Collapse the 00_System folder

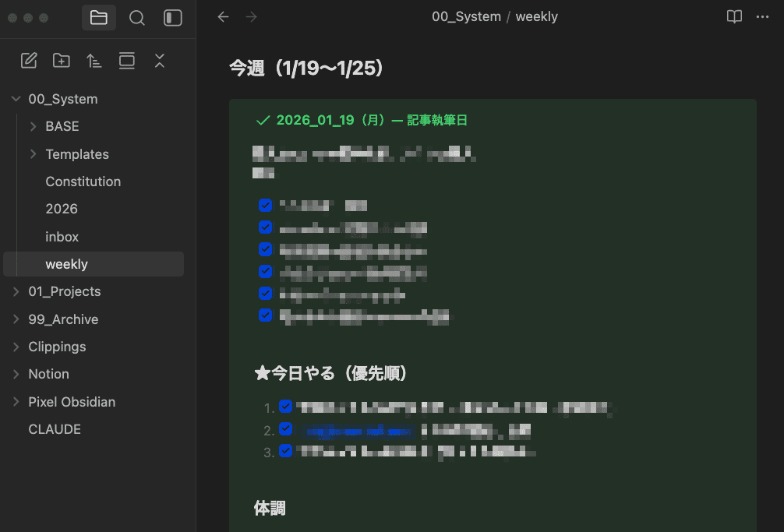(16, 99)
